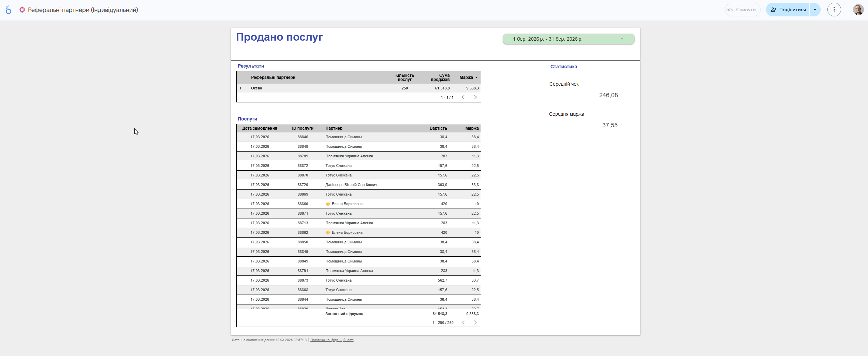
Task: Open the Політика конфіденційності link
Action: [x=332, y=340]
